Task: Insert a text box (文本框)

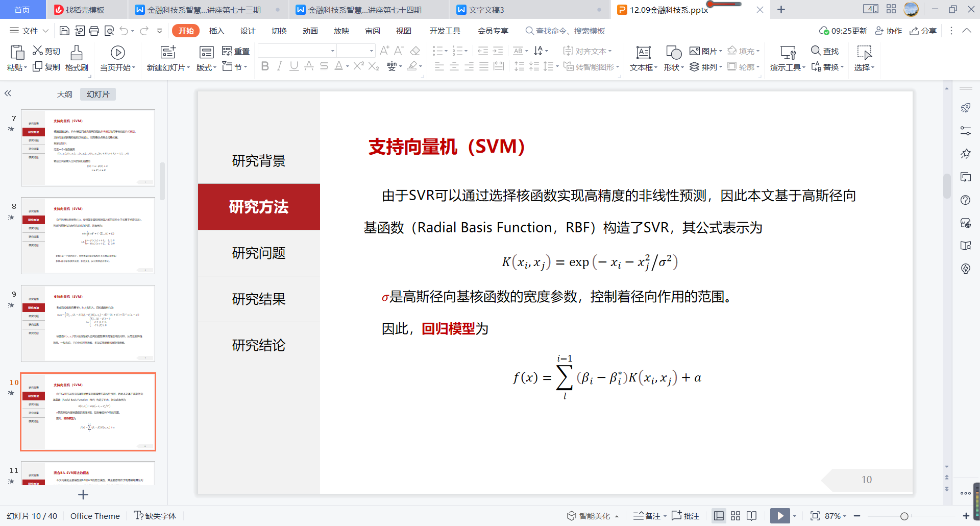Action: (643, 58)
